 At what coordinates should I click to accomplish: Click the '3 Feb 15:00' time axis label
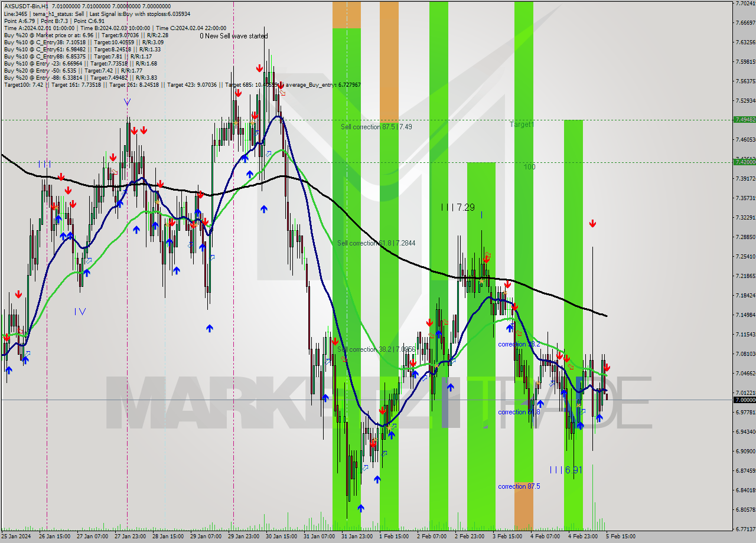click(x=507, y=537)
